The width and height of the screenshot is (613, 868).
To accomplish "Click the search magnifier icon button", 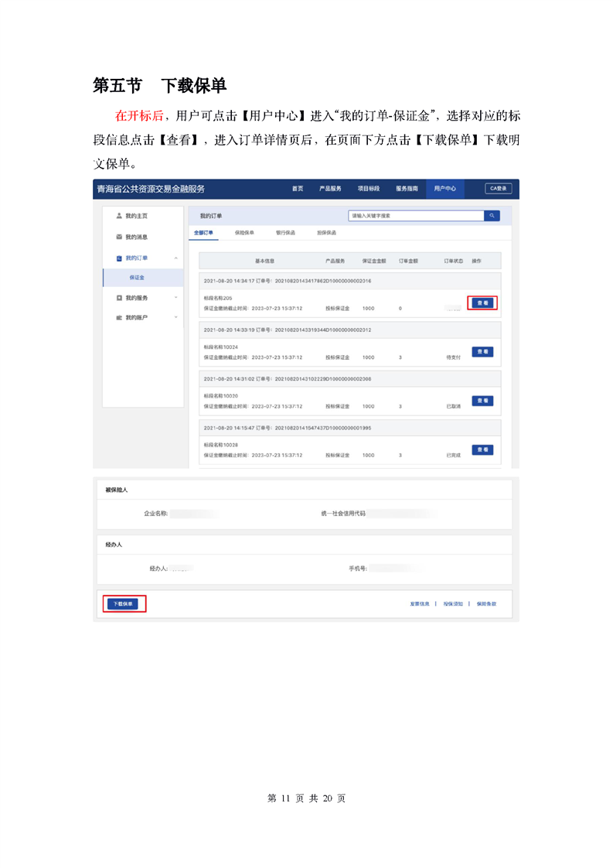I will (x=492, y=216).
